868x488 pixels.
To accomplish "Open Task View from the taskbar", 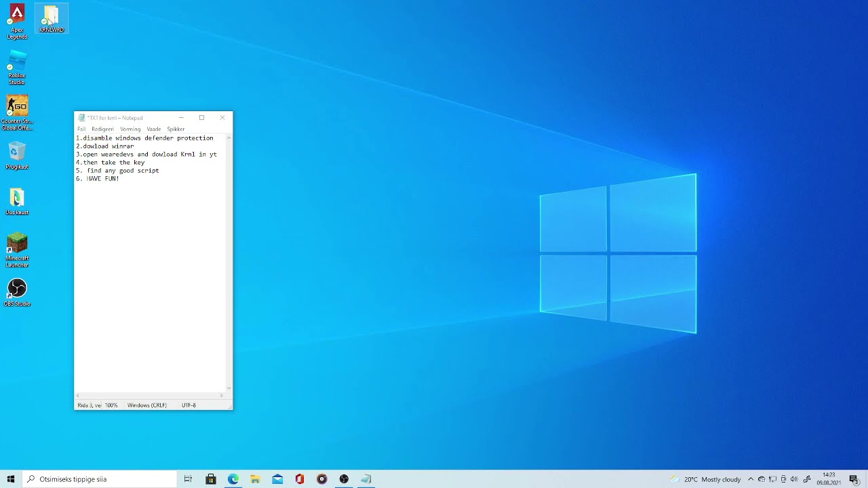I will click(188, 479).
